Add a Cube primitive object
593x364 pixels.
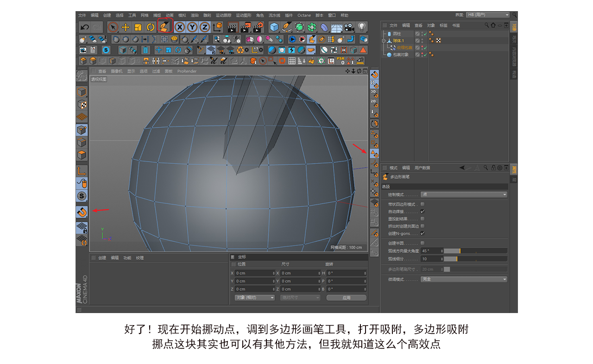[274, 27]
